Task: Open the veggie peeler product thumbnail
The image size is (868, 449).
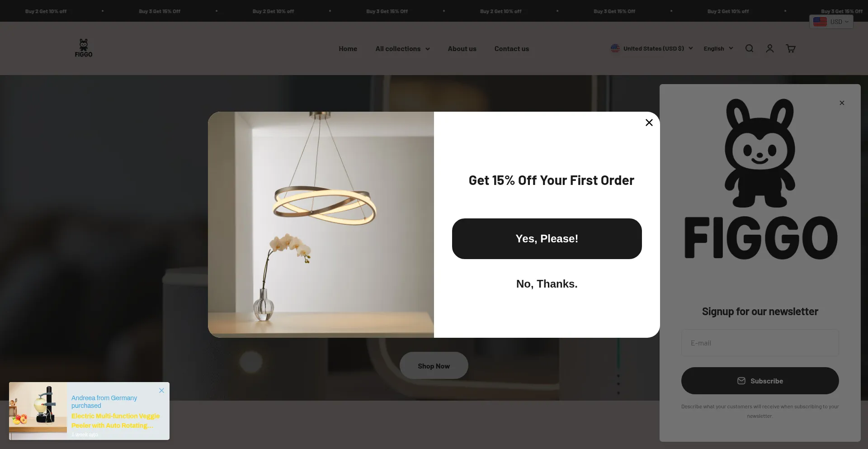Action: point(38,411)
